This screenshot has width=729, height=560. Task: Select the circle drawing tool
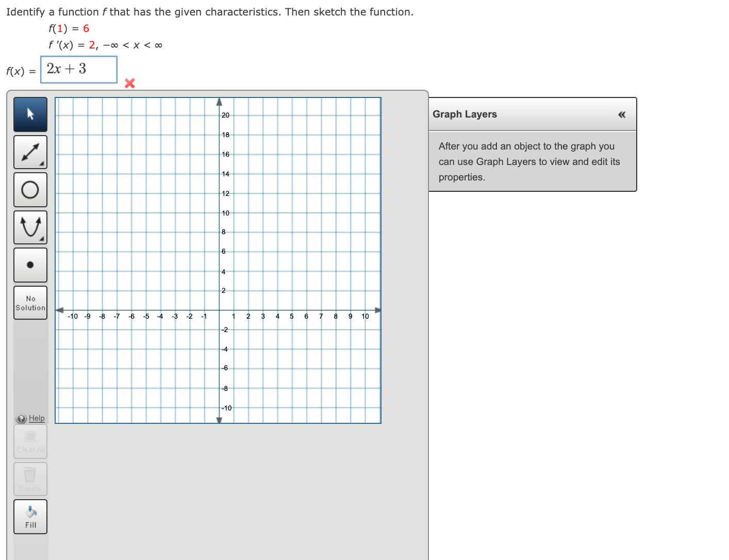point(29,190)
